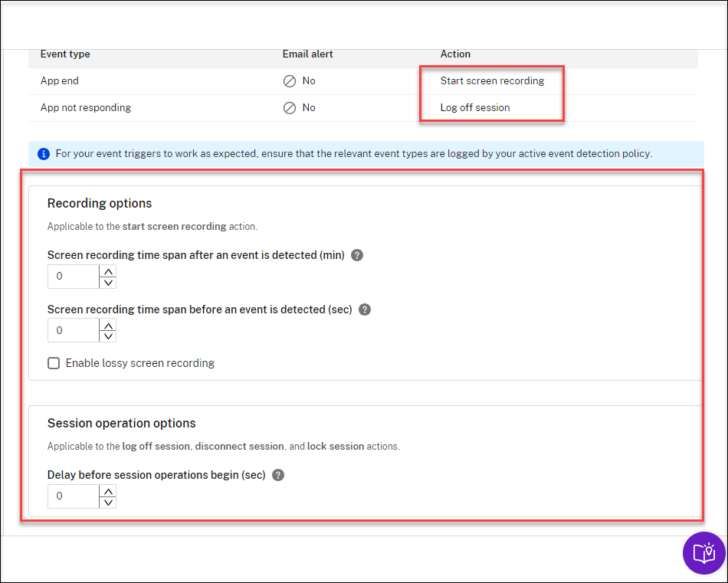
Task: Click help icon for recording time span before event
Action: [365, 310]
